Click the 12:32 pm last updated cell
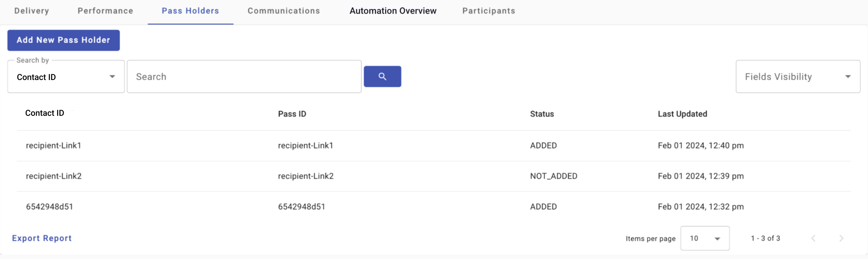Screen dimensions: 868x259 (701, 207)
